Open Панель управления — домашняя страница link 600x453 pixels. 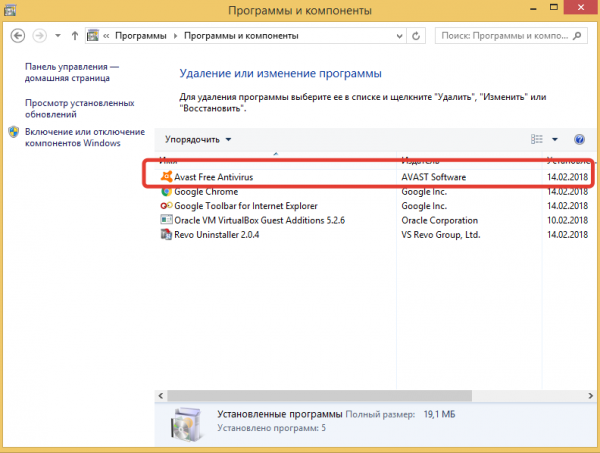(72, 72)
